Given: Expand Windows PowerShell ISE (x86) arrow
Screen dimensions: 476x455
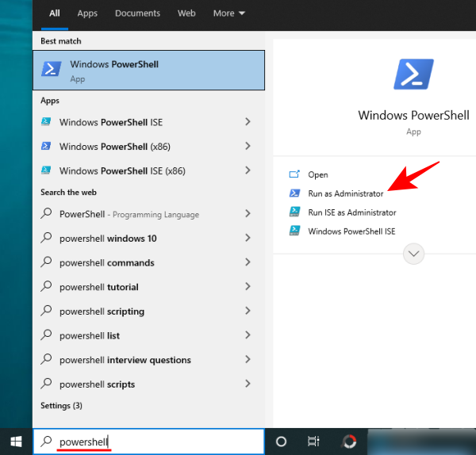Looking at the screenshot, I should point(248,170).
